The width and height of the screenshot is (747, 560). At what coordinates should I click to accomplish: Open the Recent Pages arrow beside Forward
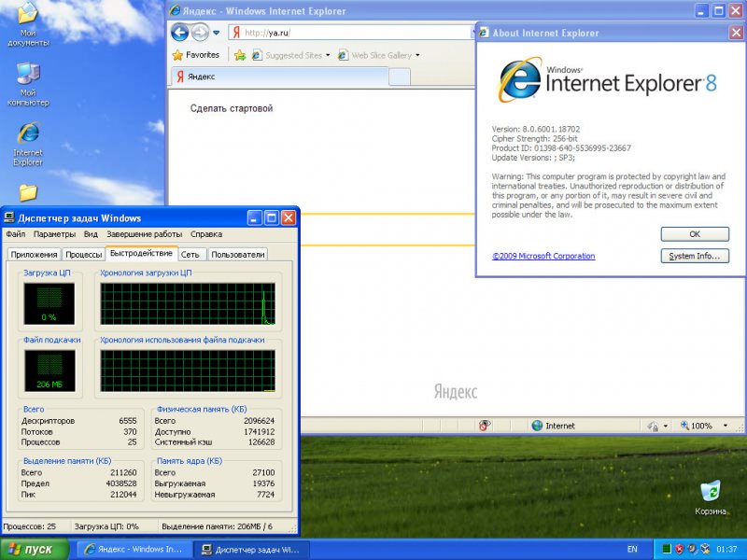tap(217, 33)
